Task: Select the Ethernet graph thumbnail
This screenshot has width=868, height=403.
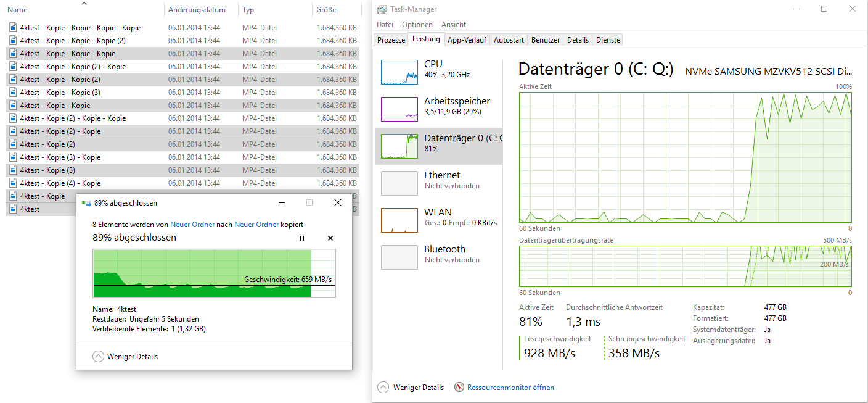Action: [399, 183]
